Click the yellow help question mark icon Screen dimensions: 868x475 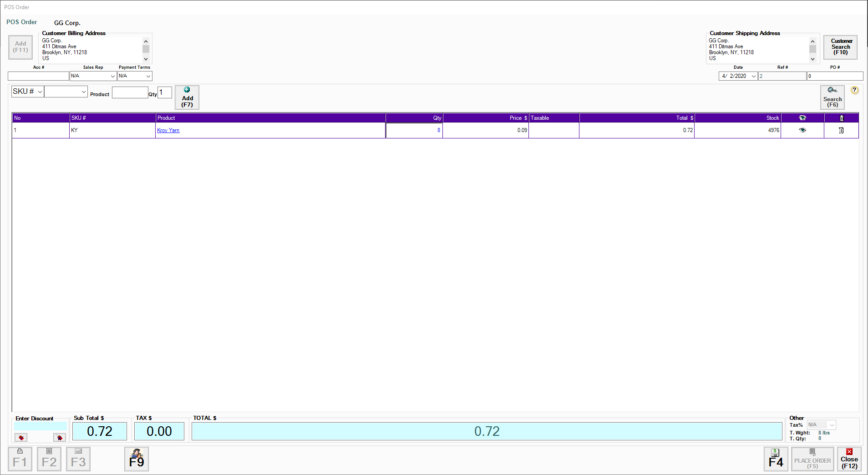click(854, 90)
